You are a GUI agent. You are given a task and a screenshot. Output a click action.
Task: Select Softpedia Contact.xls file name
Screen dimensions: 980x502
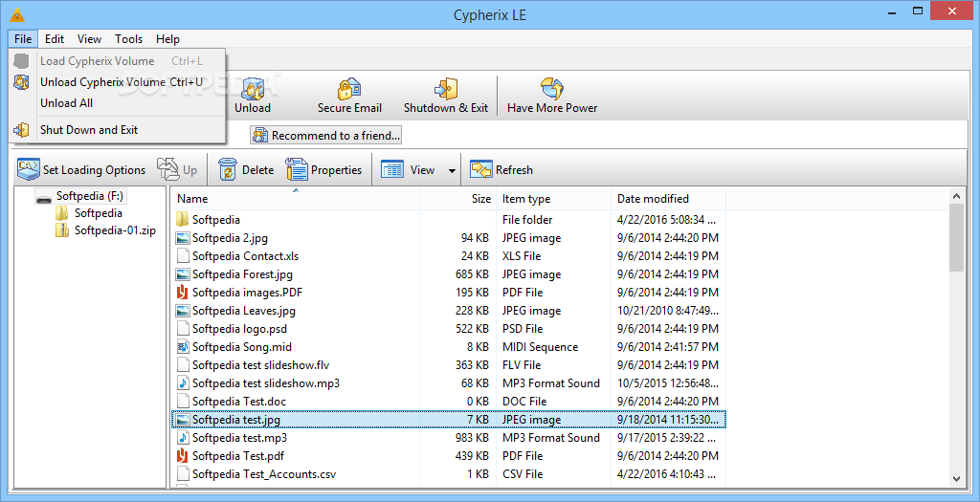click(x=246, y=256)
